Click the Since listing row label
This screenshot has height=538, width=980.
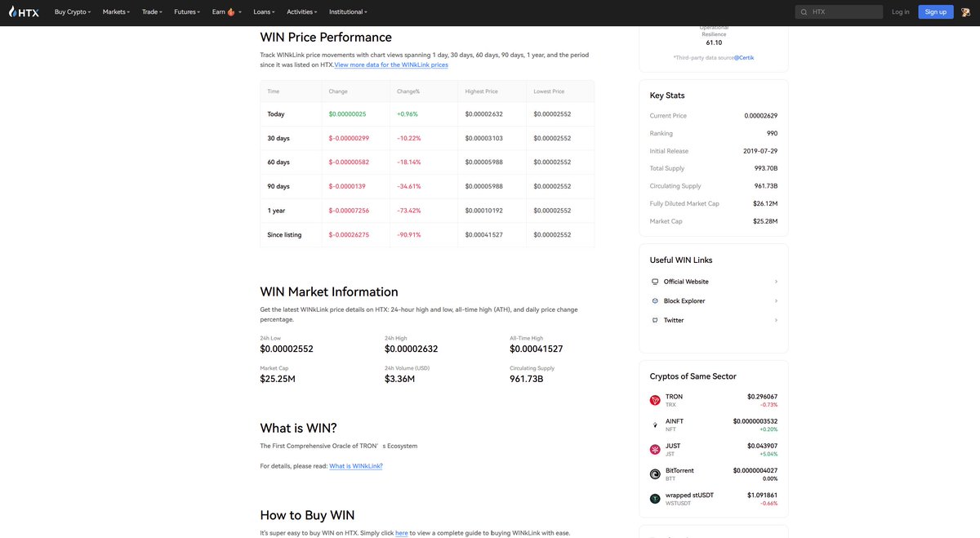coord(284,235)
